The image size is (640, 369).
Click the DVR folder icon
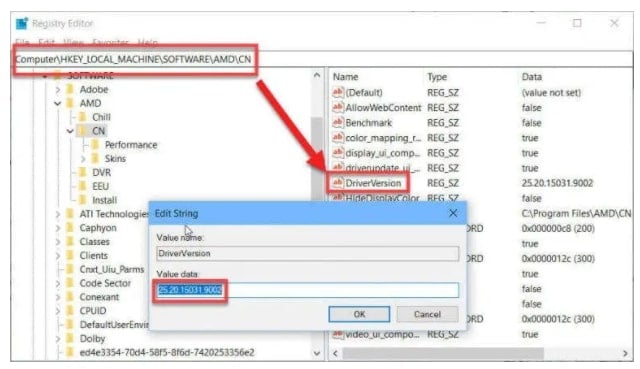[83, 172]
